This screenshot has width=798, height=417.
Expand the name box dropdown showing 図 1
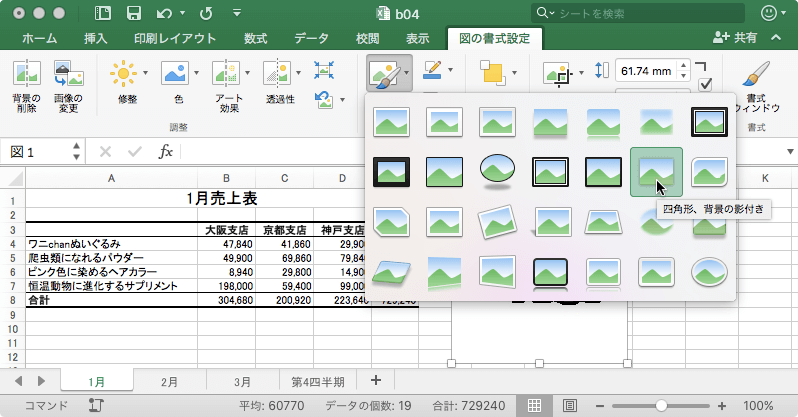coord(76,152)
